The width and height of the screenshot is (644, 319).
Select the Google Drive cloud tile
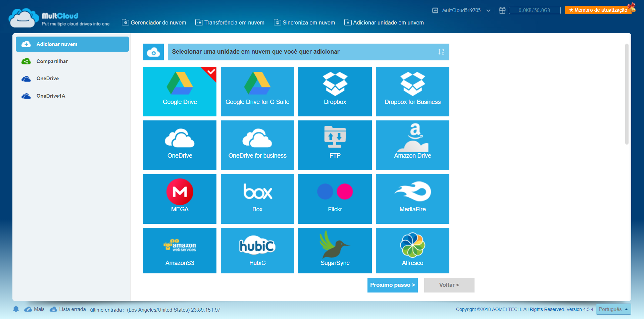click(x=180, y=92)
